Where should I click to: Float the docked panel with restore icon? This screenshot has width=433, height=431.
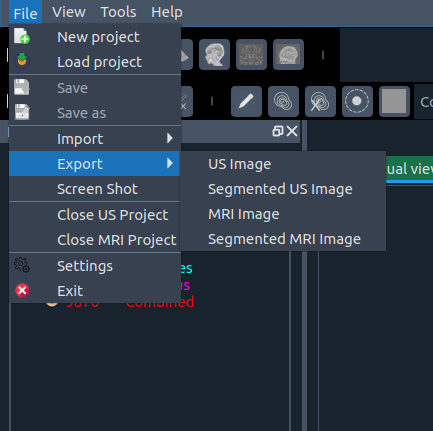coord(278,131)
